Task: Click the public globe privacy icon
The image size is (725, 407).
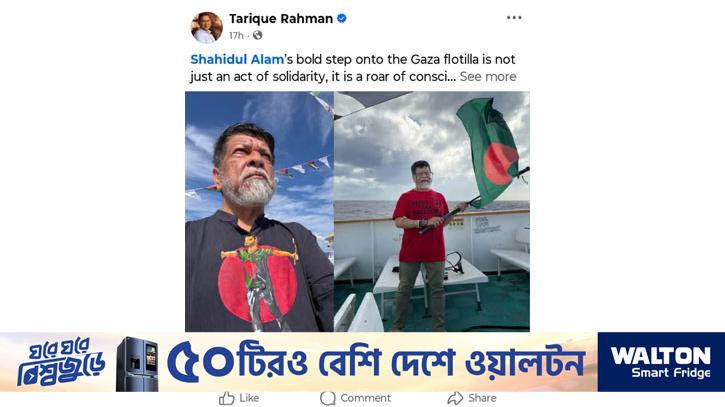Action: (258, 35)
